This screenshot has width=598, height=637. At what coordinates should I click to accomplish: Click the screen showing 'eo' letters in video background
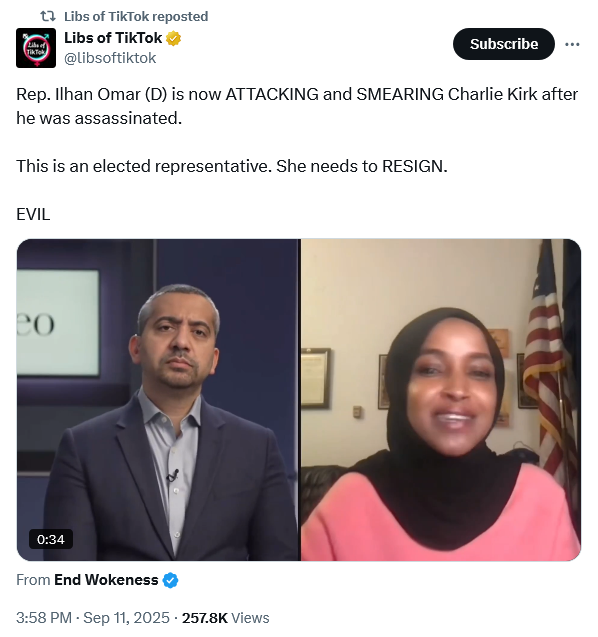[58, 323]
